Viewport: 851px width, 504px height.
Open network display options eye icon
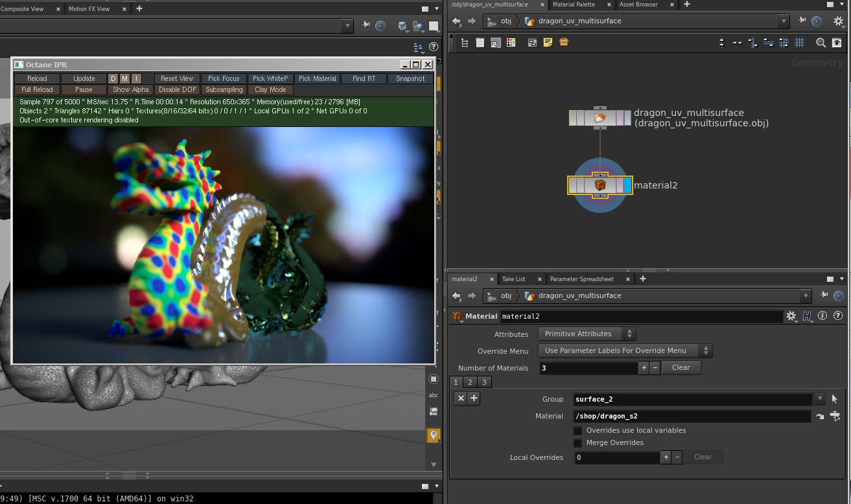(x=837, y=43)
